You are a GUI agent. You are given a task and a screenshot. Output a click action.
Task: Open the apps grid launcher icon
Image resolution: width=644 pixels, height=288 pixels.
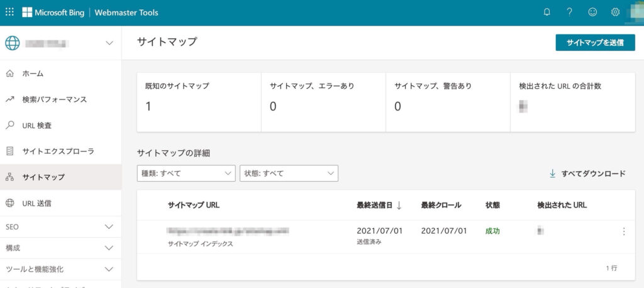click(9, 13)
